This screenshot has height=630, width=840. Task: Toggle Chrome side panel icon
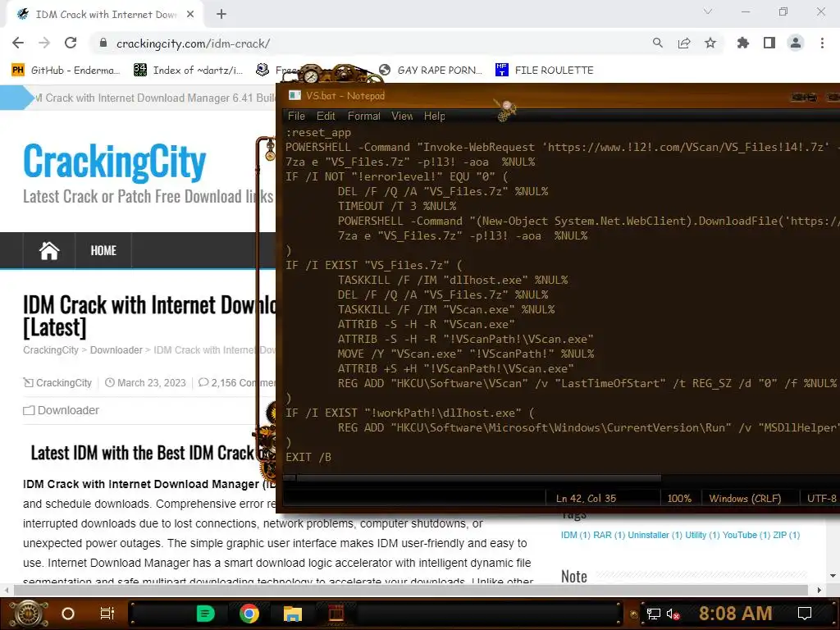pos(769,43)
